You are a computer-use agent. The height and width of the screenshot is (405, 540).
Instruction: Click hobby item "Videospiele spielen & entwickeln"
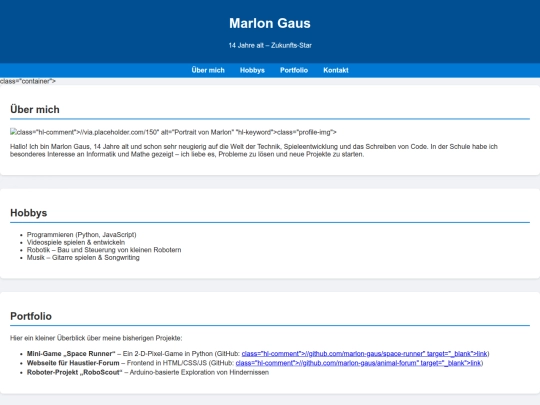click(x=76, y=242)
